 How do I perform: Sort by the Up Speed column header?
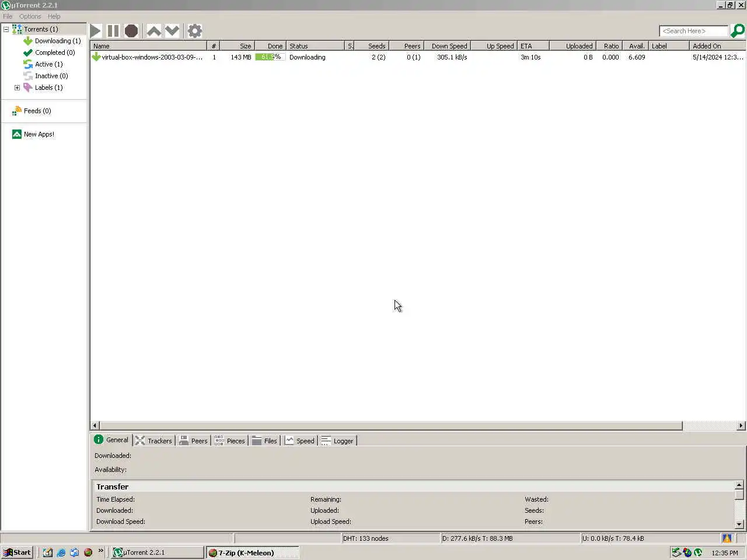[494, 46]
